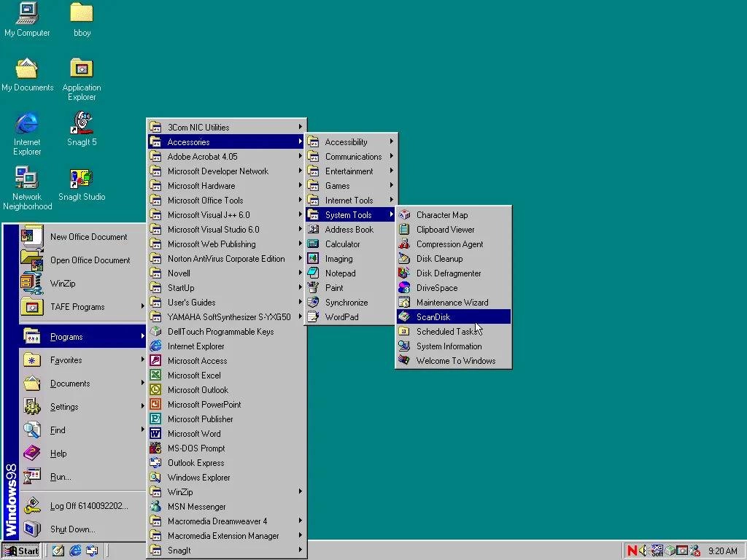Expand YAMAHA SoftSynthesizer S-YXG50 folder
This screenshot has width=747, height=560.
[x=226, y=316]
